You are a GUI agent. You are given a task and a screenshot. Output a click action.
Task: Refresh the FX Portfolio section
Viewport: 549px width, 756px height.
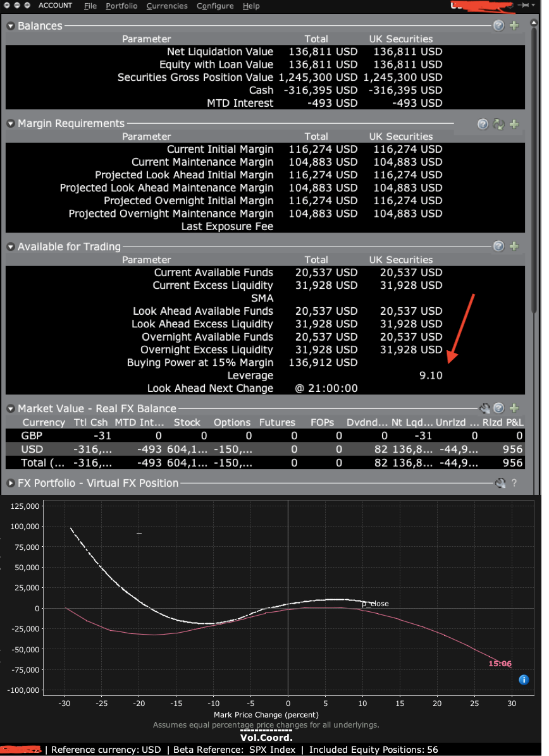(500, 483)
